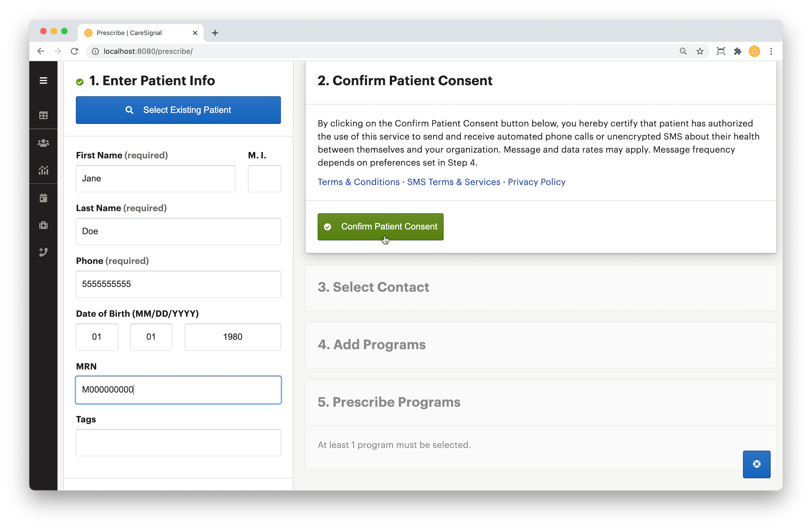Image resolution: width=812 pixels, height=529 pixels.
Task: Click the blue help lifesaver button
Action: tap(756, 464)
